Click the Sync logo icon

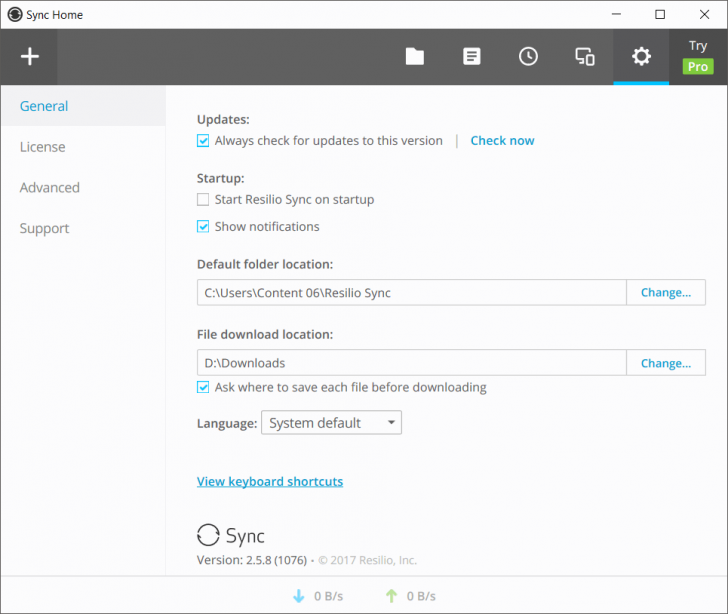[x=208, y=535]
